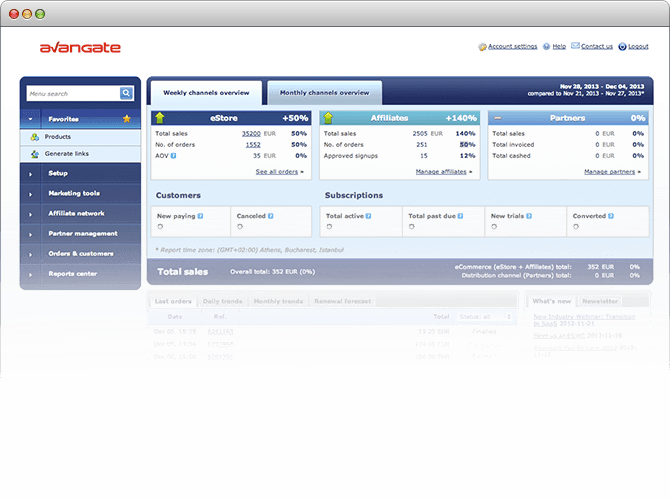Click the Avangate logo
The height and width of the screenshot is (500, 670).
pyautogui.click(x=80, y=47)
